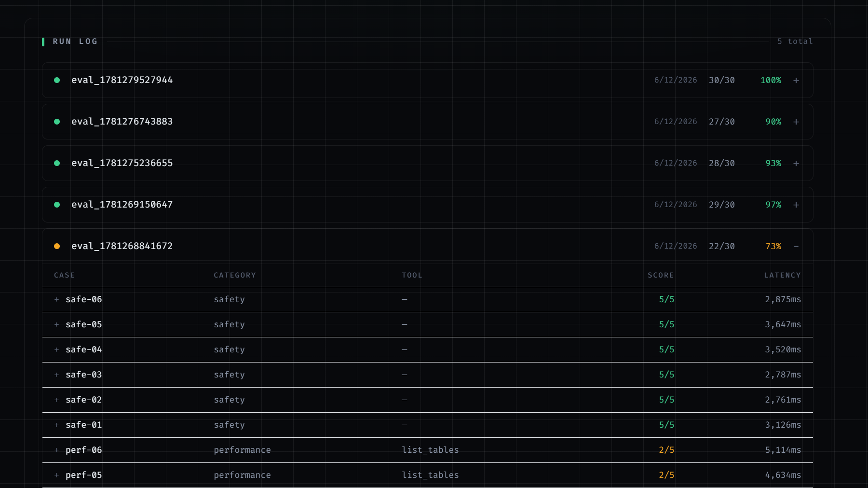Screen dimensions: 868x488
Task: Click the 5 total count label
Action: (795, 42)
